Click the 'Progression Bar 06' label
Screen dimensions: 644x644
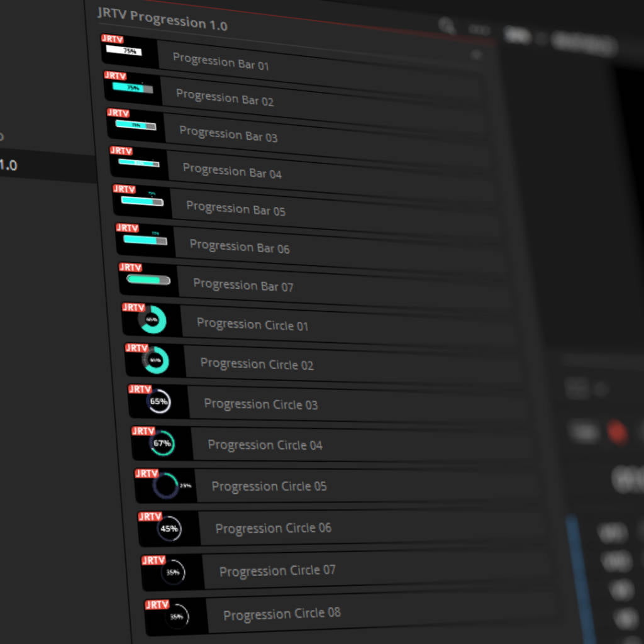coord(240,247)
